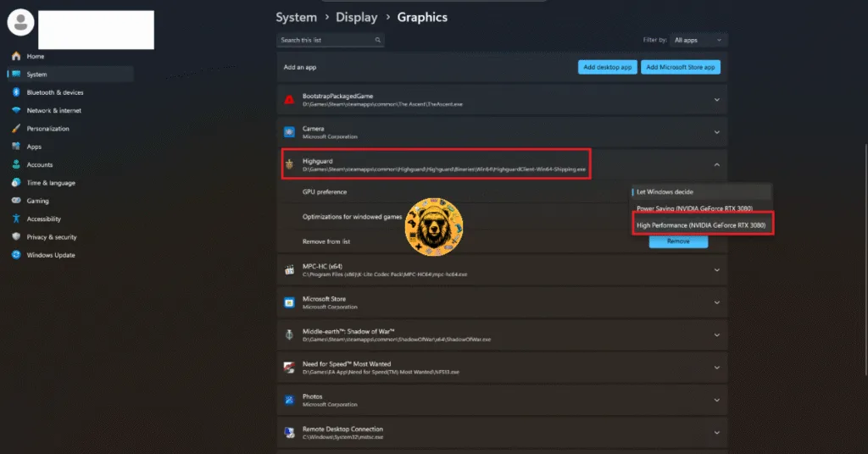Select High Performance GeForce RTX 3080
This screenshot has width=868, height=454.
click(x=701, y=225)
